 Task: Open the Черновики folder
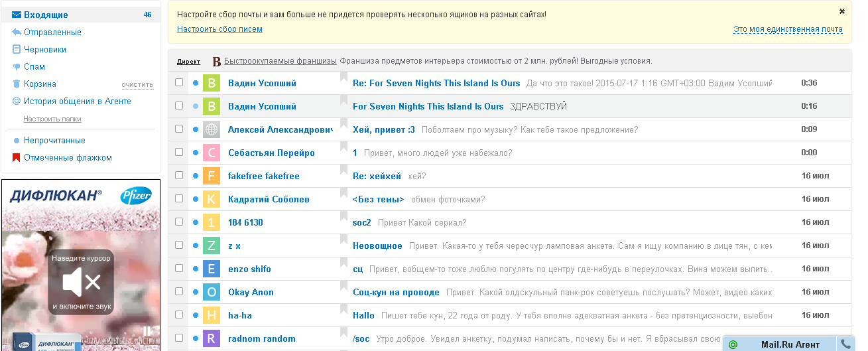point(45,50)
